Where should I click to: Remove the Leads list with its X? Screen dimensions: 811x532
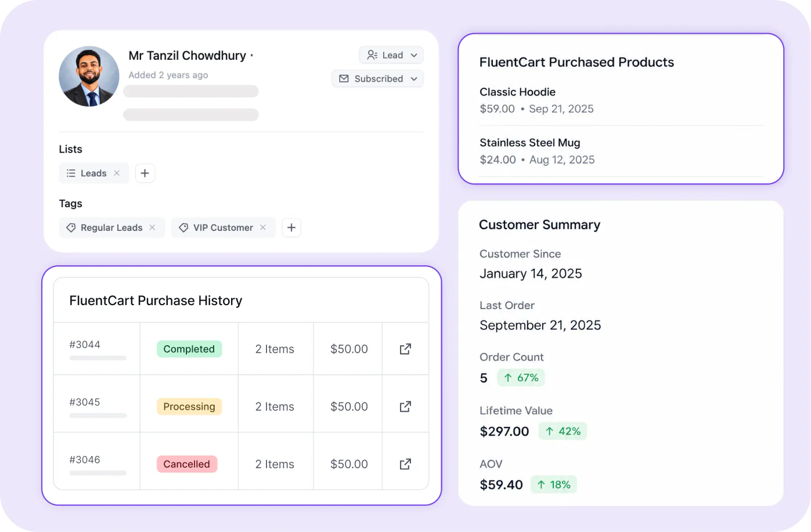117,173
